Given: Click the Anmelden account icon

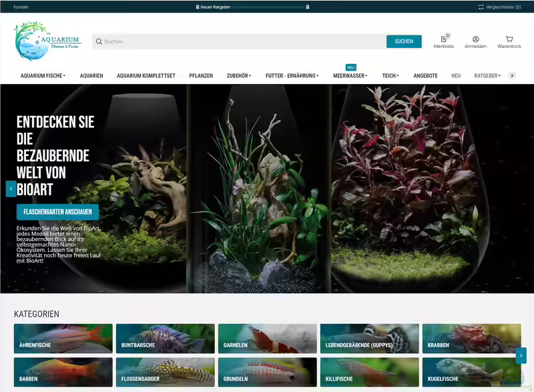Looking at the screenshot, I should pyautogui.click(x=477, y=40).
